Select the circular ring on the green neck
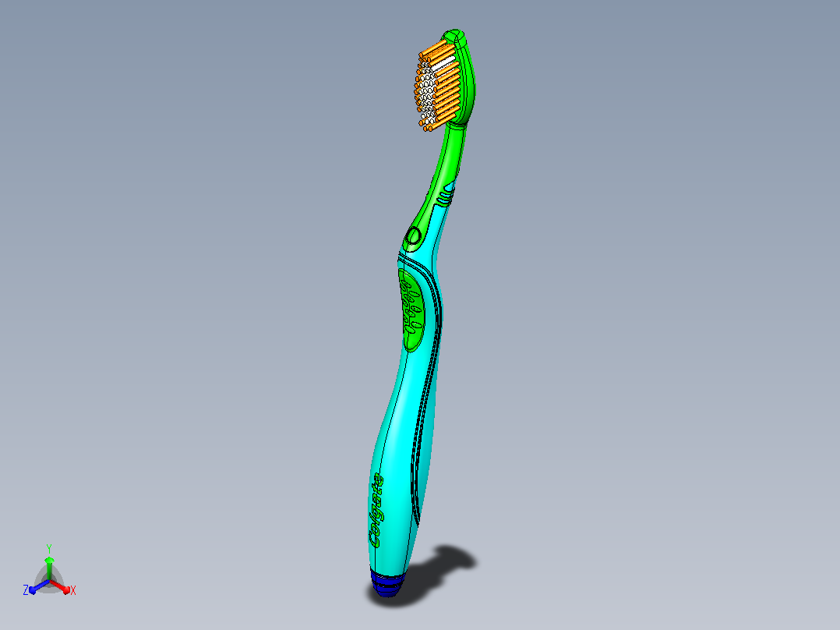The height and width of the screenshot is (630, 840). (x=414, y=236)
